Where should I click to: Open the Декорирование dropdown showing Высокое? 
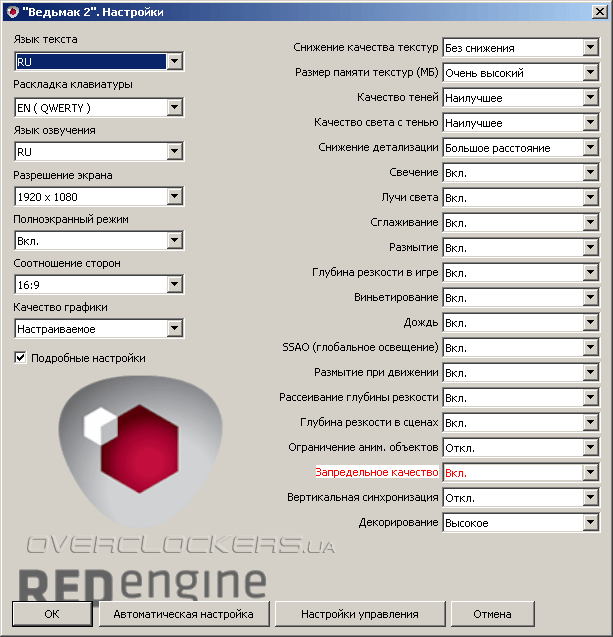pyautogui.click(x=521, y=522)
